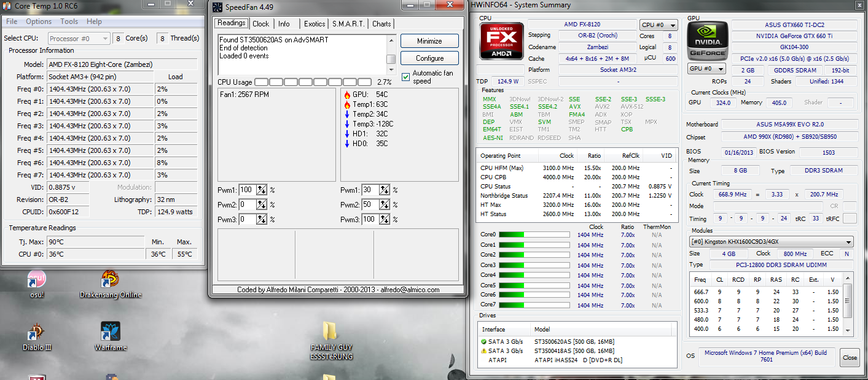Click the Freq #6 load value 8%
Image resolution: width=868 pixels, height=380 pixels.
click(x=176, y=163)
